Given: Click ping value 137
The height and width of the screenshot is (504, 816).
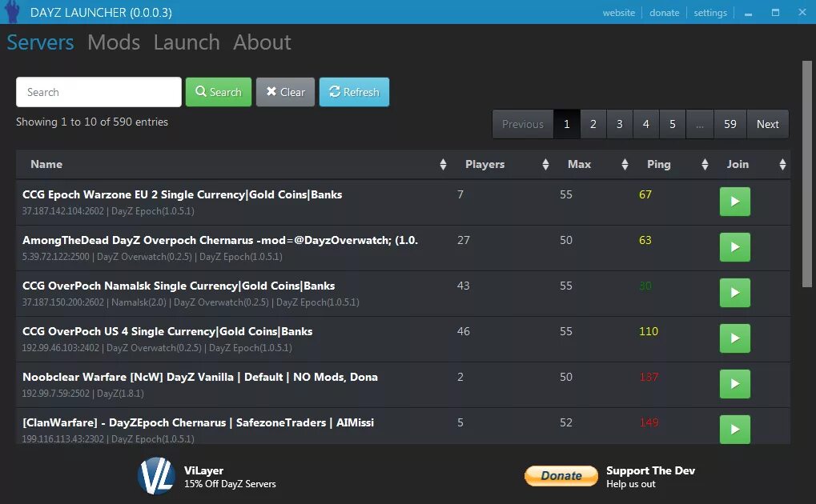Looking at the screenshot, I should [x=649, y=377].
